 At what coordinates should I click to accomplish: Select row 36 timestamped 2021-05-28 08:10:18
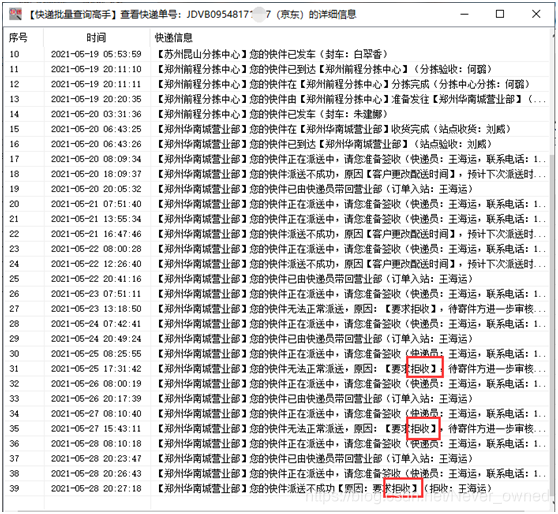276,444
